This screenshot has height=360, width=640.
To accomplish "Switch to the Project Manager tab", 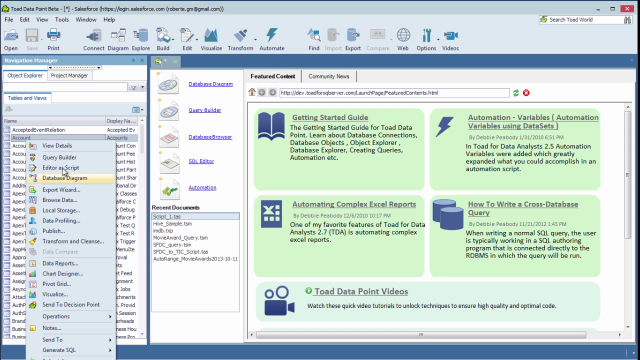I will tap(69, 76).
